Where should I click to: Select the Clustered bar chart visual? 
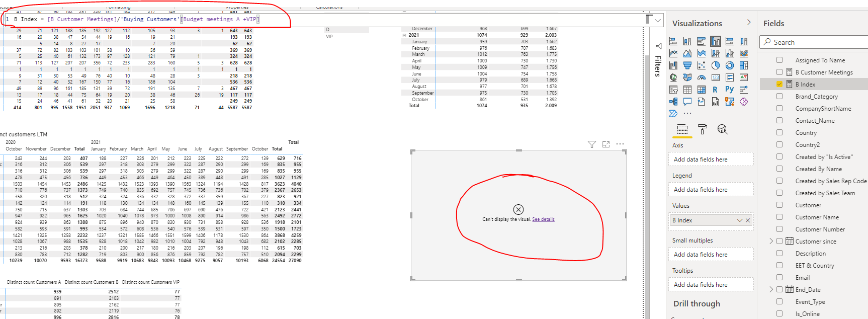(x=702, y=41)
